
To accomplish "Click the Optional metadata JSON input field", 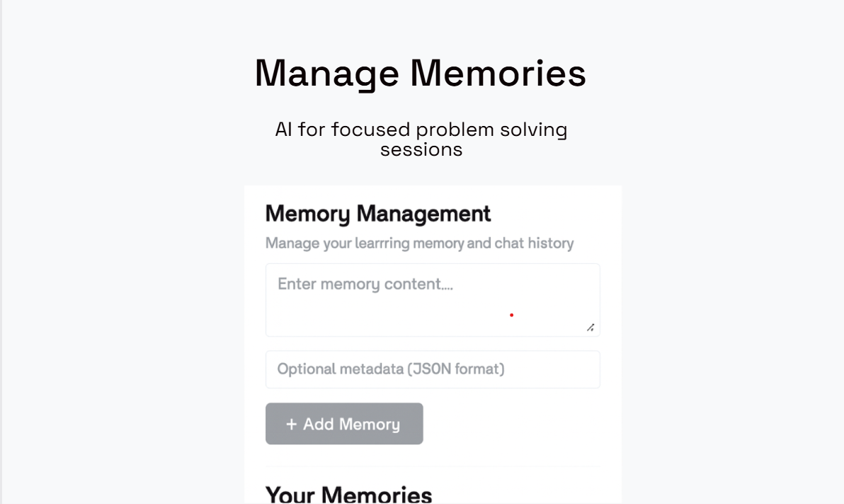I will click(432, 370).
